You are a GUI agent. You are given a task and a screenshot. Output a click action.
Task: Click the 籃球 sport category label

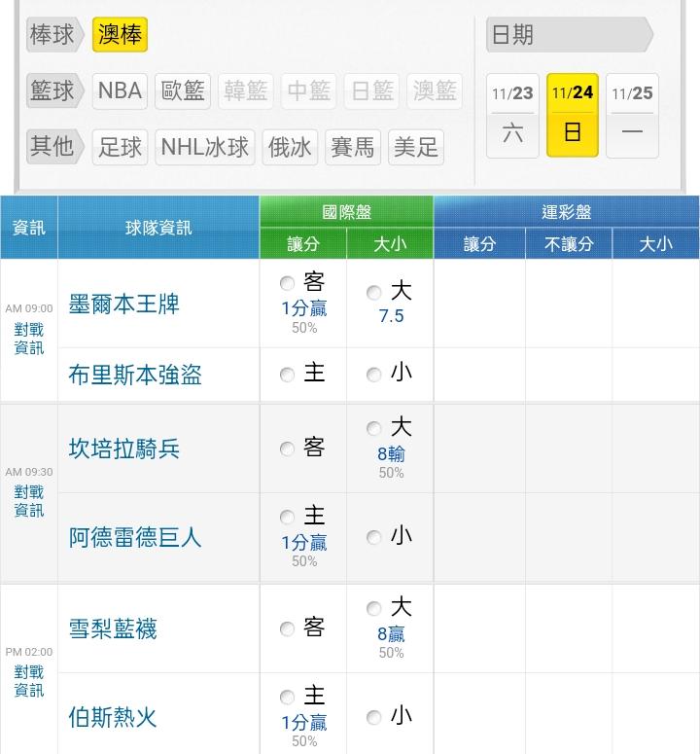pos(54,90)
